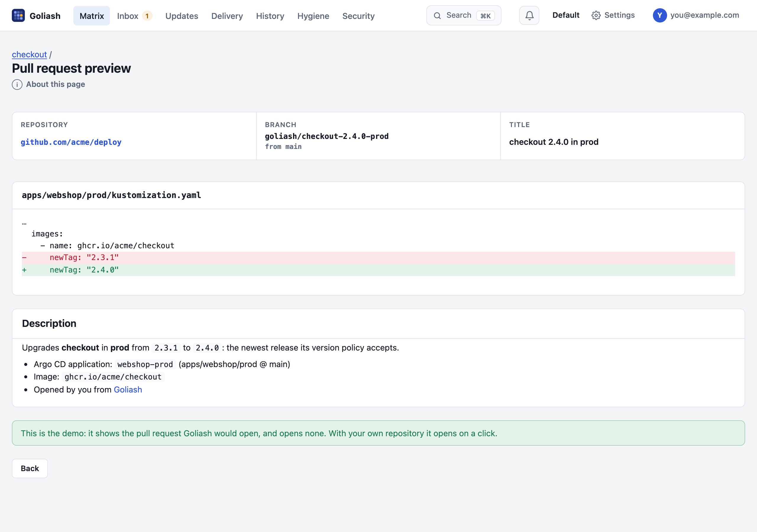
Task: Click the Description heading
Action: pos(49,323)
